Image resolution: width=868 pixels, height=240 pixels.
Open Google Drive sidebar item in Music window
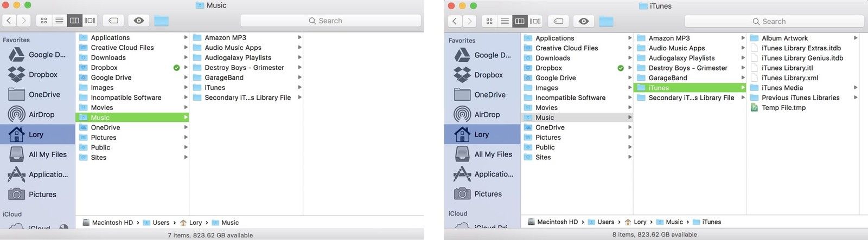pyautogui.click(x=37, y=55)
